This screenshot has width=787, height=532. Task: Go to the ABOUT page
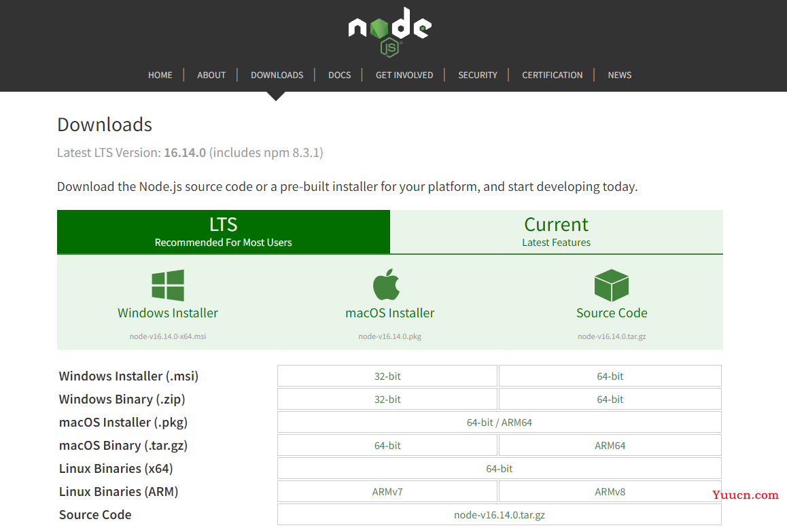[211, 75]
